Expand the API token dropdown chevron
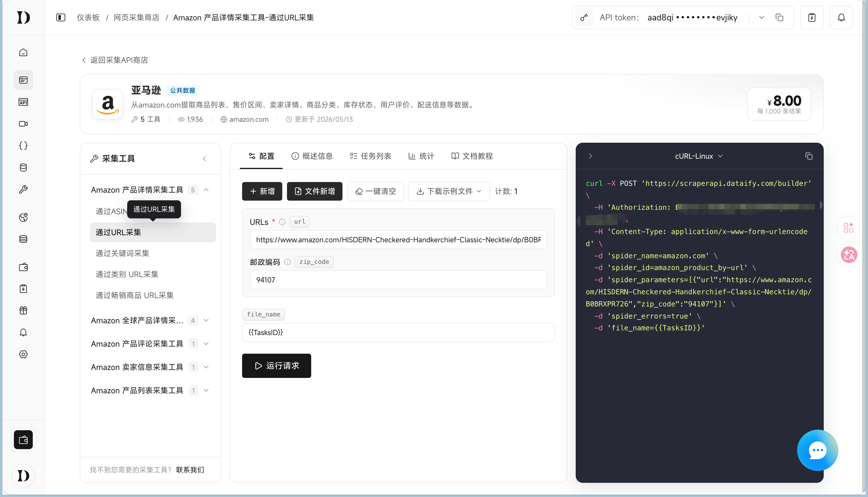The height and width of the screenshot is (497, 868). click(x=762, y=17)
